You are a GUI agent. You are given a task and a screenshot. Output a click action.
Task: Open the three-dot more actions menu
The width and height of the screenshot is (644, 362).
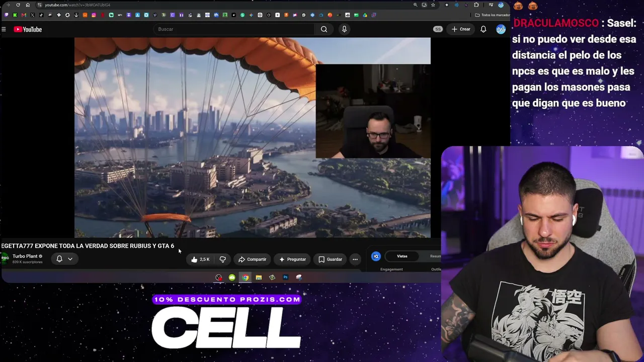(x=355, y=259)
